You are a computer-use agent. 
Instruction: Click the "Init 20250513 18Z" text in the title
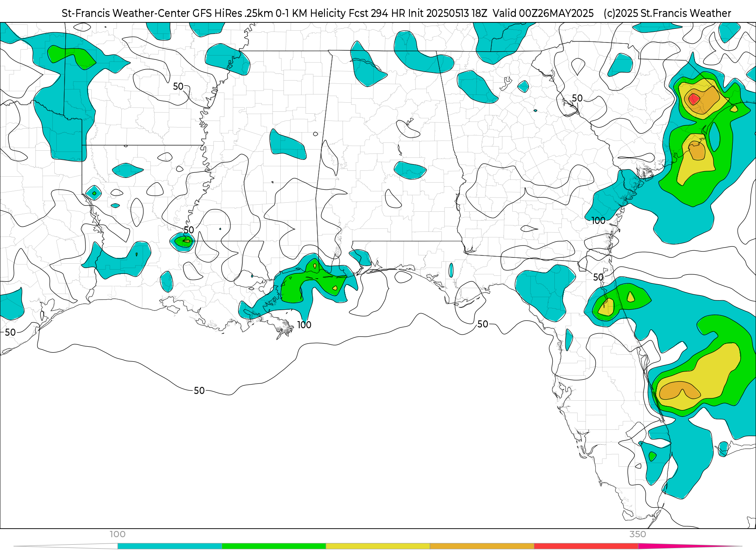[448, 13]
